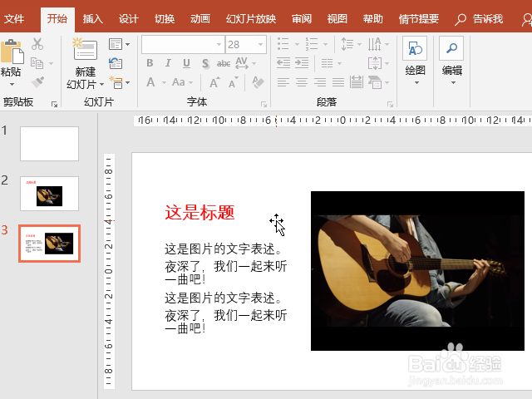Open the Editing (编辑) group
Screen dimensions: 532x399
(x=451, y=61)
